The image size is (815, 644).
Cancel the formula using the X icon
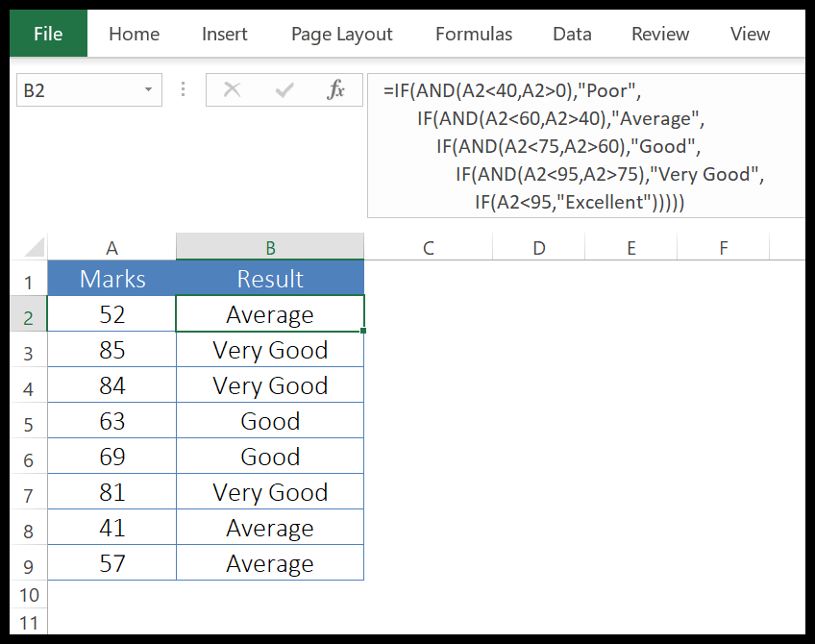232,89
